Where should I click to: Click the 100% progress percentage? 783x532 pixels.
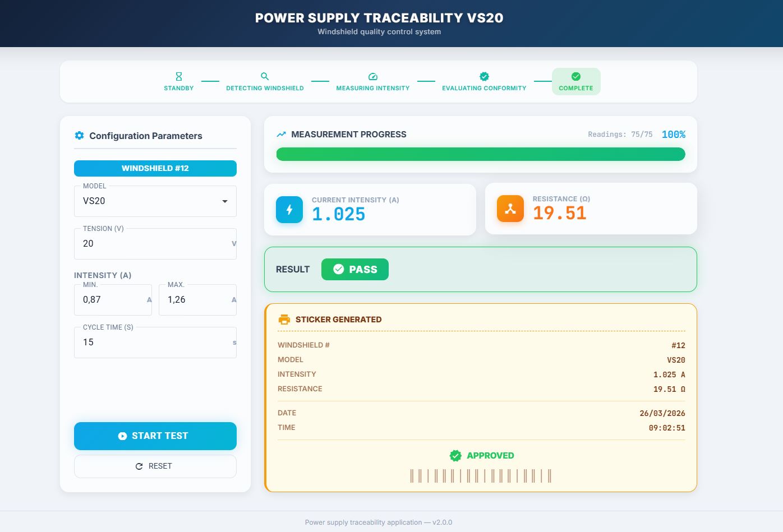674,135
